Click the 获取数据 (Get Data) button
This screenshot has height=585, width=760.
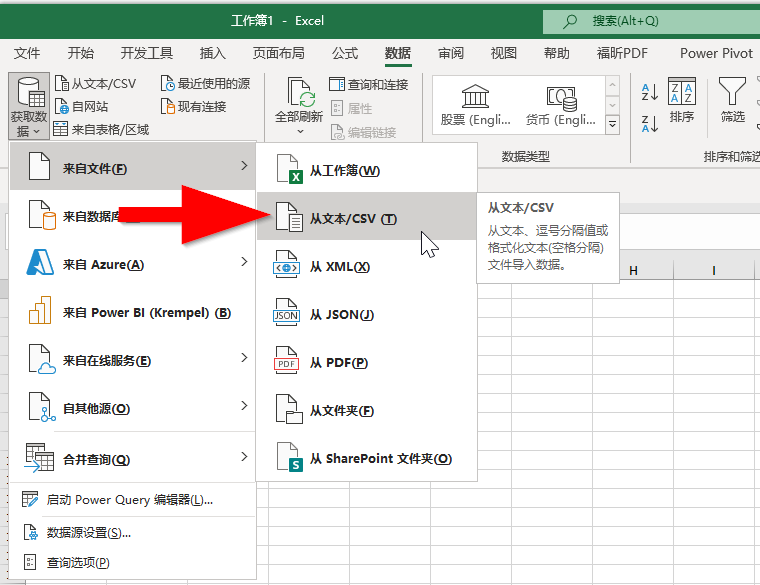(x=29, y=106)
